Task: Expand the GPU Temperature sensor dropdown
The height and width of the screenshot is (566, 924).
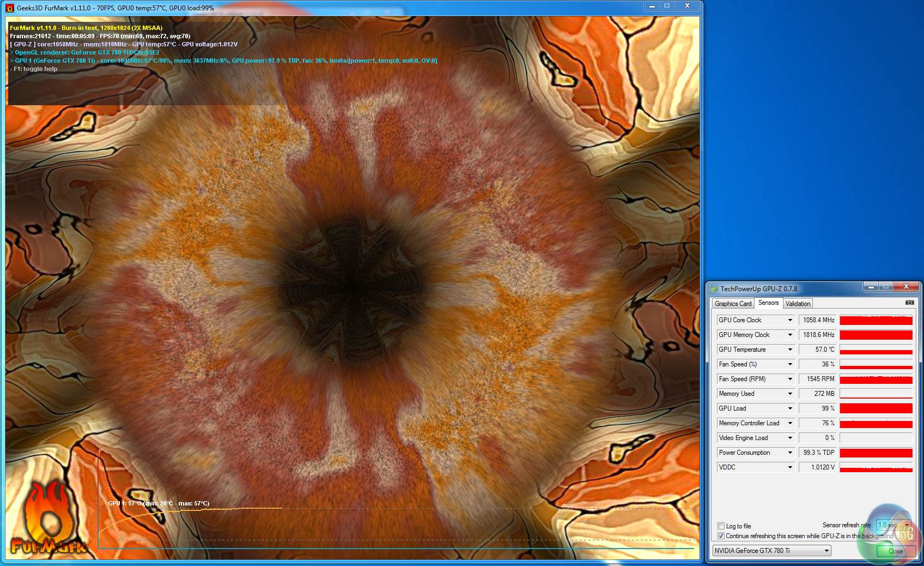Action: tap(790, 350)
